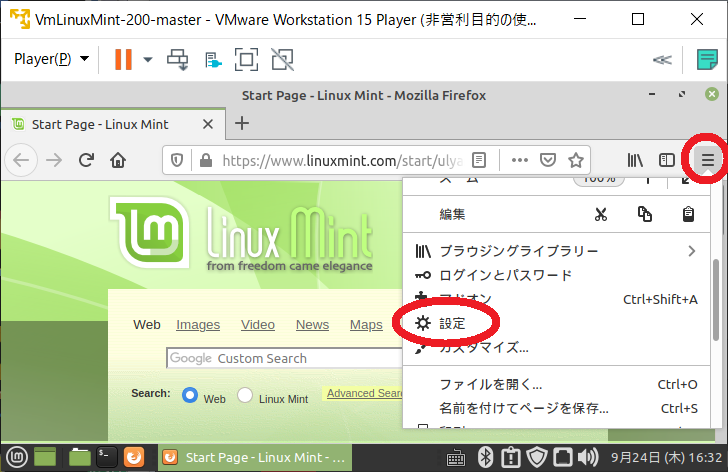Expand the power options arrow beside pause
This screenshot has height=472, width=728.
coord(148,59)
